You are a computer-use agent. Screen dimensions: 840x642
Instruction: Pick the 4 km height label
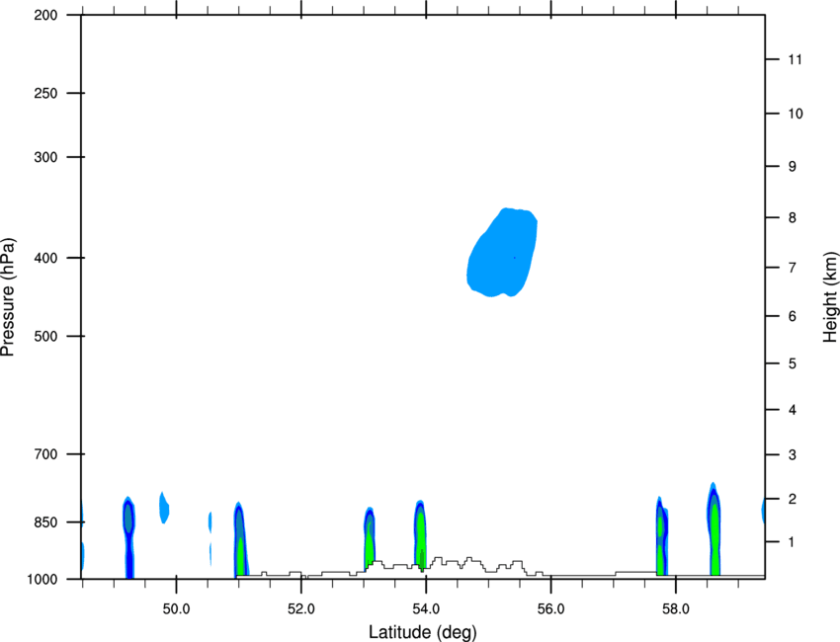793,410
